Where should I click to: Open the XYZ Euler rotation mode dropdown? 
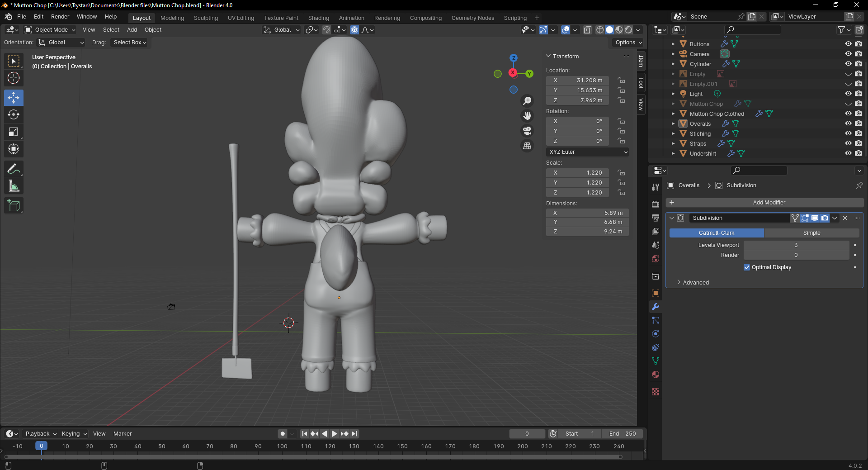(x=587, y=152)
